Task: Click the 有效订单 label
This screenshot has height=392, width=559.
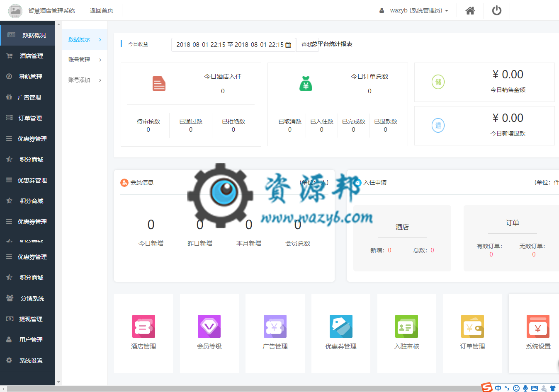Action: pos(490,246)
